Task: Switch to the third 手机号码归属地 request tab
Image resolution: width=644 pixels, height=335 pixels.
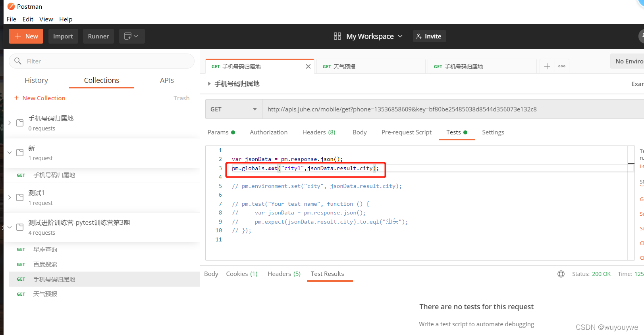Action: tap(482, 67)
